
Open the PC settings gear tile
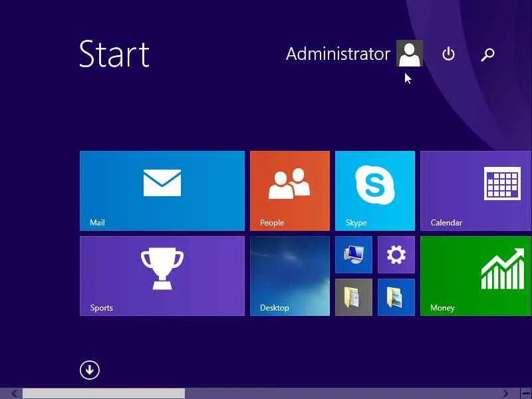coord(396,255)
